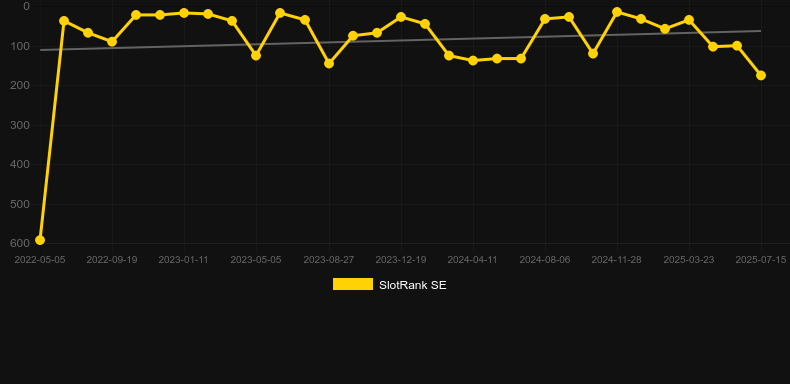Click the 2022-05-05 x-axis date label

(x=40, y=260)
